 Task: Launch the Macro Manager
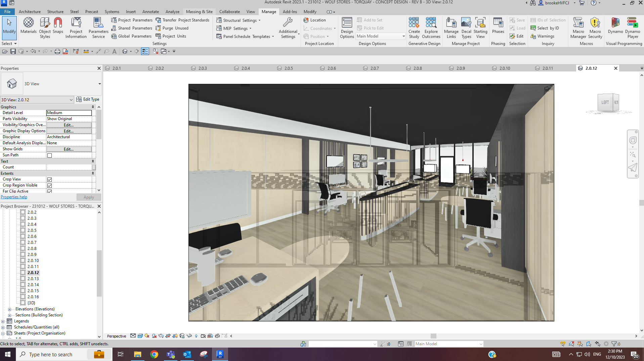[578, 27]
